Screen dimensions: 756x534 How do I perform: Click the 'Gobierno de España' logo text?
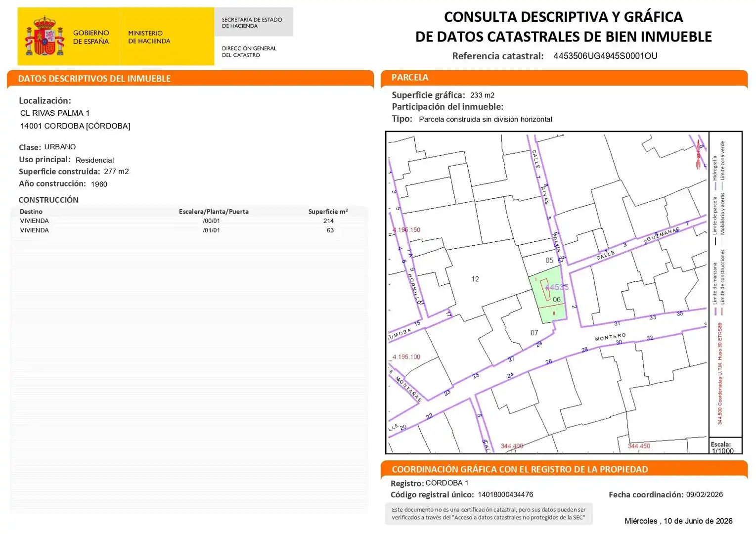(x=91, y=37)
